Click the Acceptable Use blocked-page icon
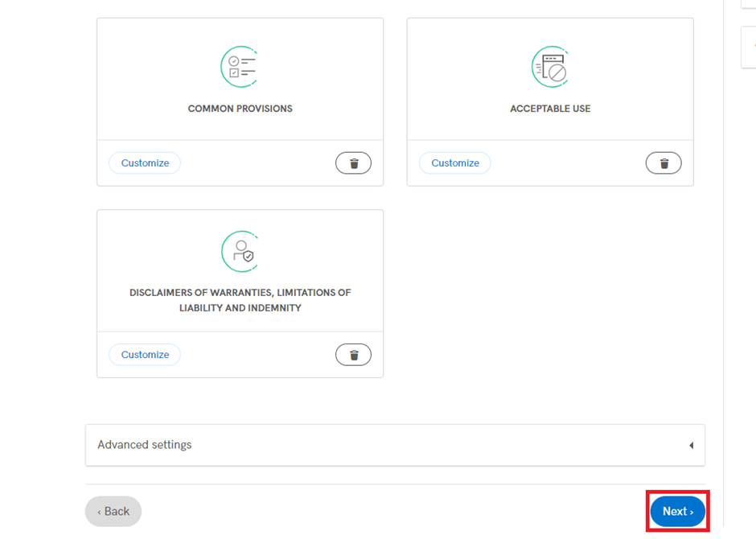The height and width of the screenshot is (539, 756). (550, 67)
